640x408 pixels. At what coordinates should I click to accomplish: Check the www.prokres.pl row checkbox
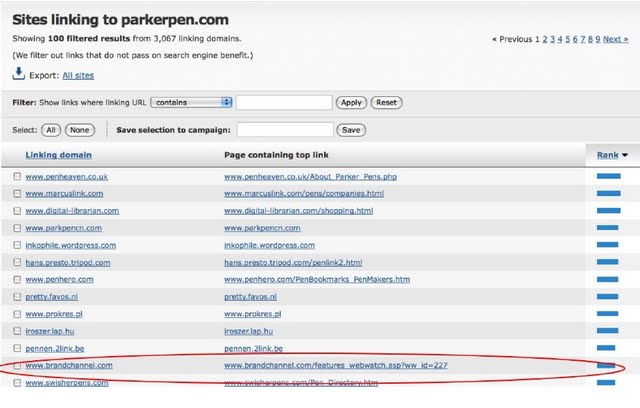[17, 314]
